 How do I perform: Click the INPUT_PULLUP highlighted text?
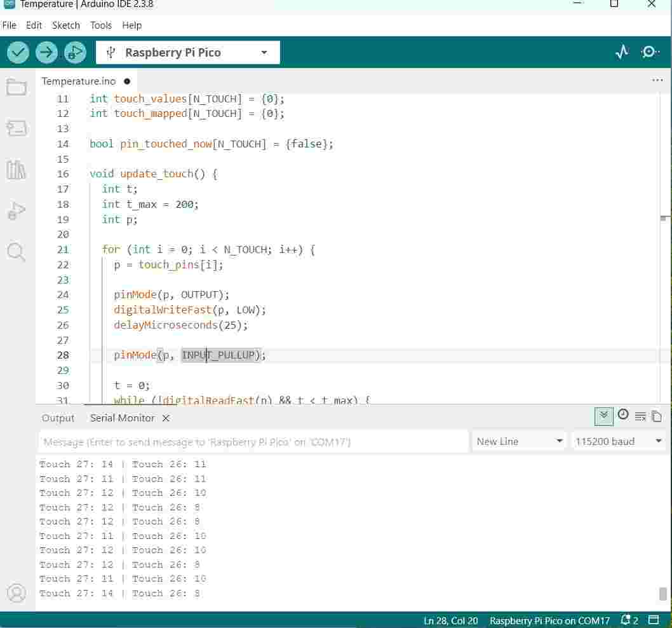coord(218,355)
